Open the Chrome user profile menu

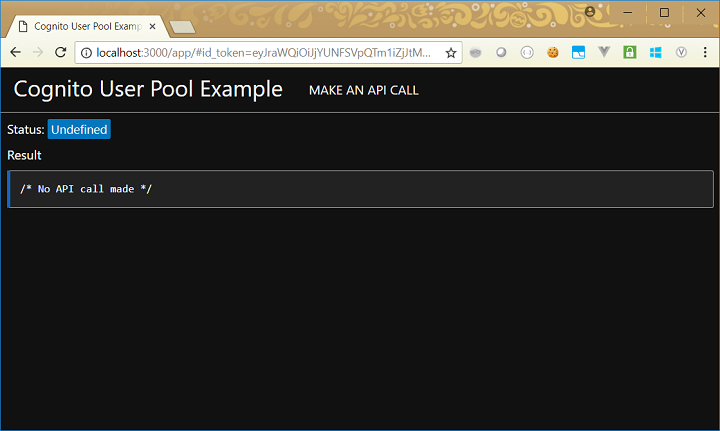pyautogui.click(x=590, y=11)
